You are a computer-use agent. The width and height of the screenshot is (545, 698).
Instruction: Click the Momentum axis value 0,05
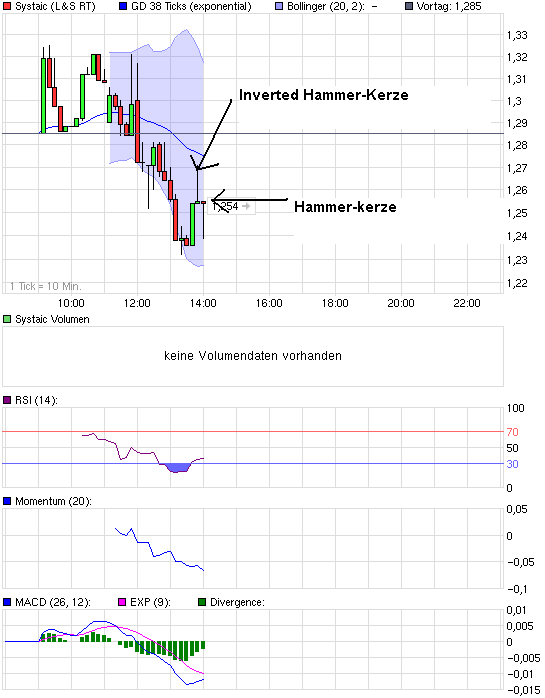click(x=517, y=509)
